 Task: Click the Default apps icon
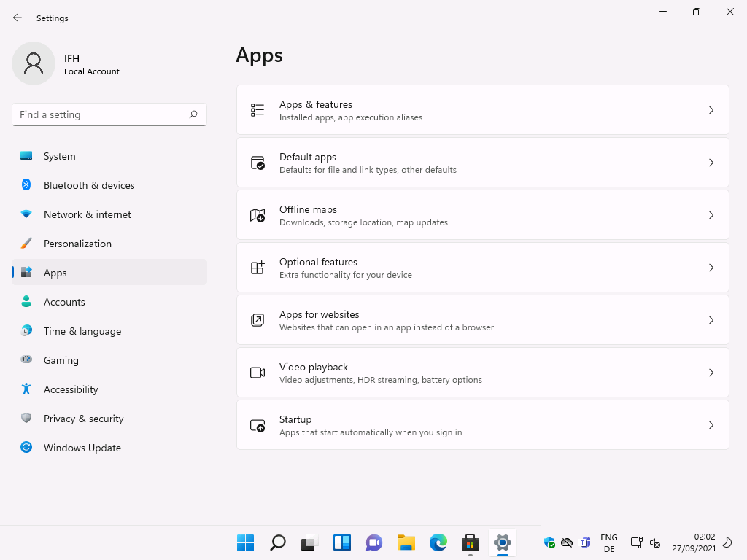pos(258,163)
